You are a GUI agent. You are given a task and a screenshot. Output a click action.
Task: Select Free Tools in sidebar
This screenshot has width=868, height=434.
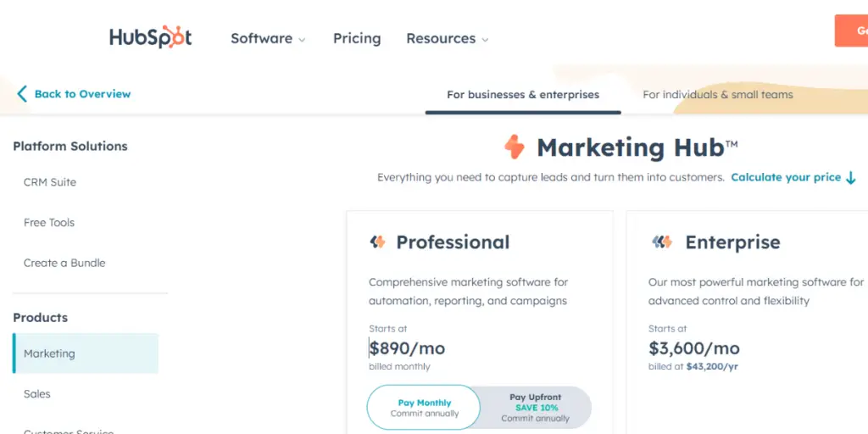tap(48, 223)
